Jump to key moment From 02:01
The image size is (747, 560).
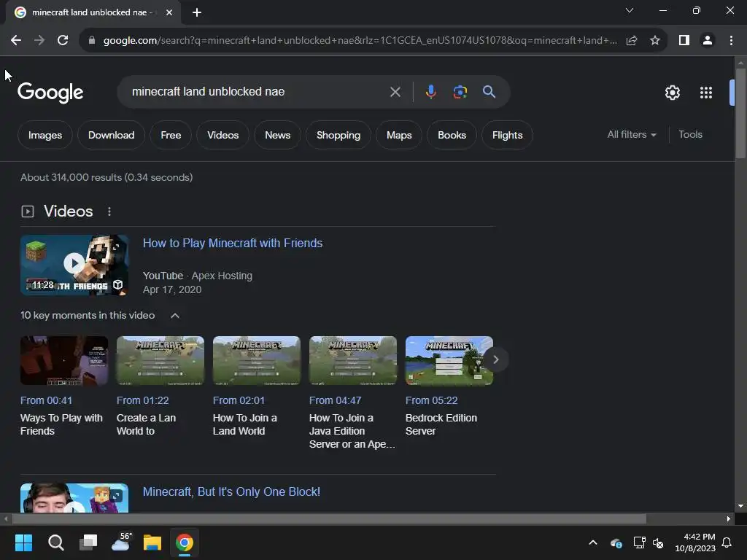coord(239,400)
